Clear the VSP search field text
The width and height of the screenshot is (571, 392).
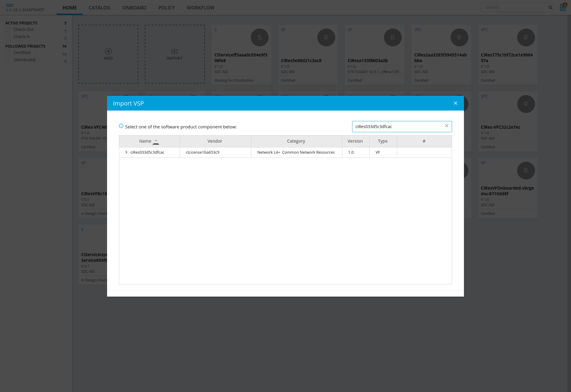446,126
